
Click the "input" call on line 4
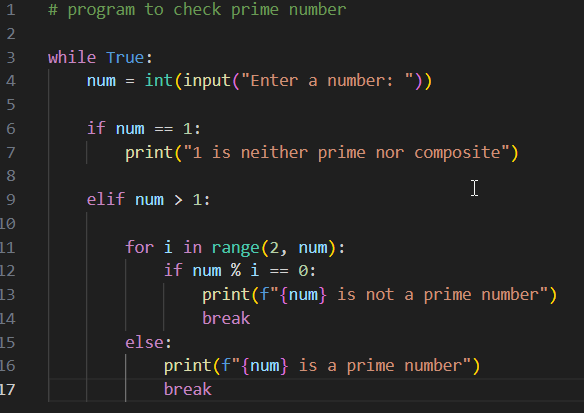click(x=207, y=81)
